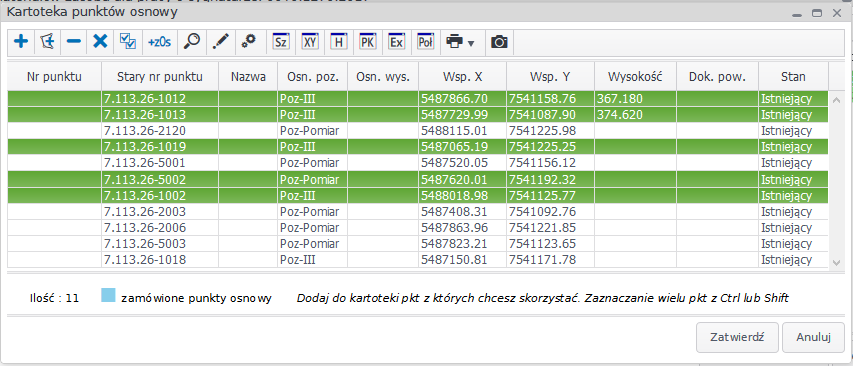This screenshot has width=853, height=366.
Task: Click the PK toolbar icon
Action: (367, 41)
